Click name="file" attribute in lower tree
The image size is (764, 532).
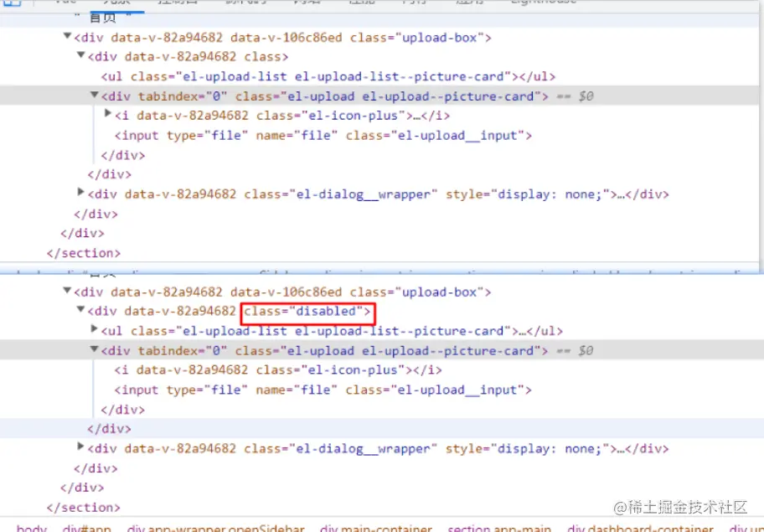[x=297, y=390]
